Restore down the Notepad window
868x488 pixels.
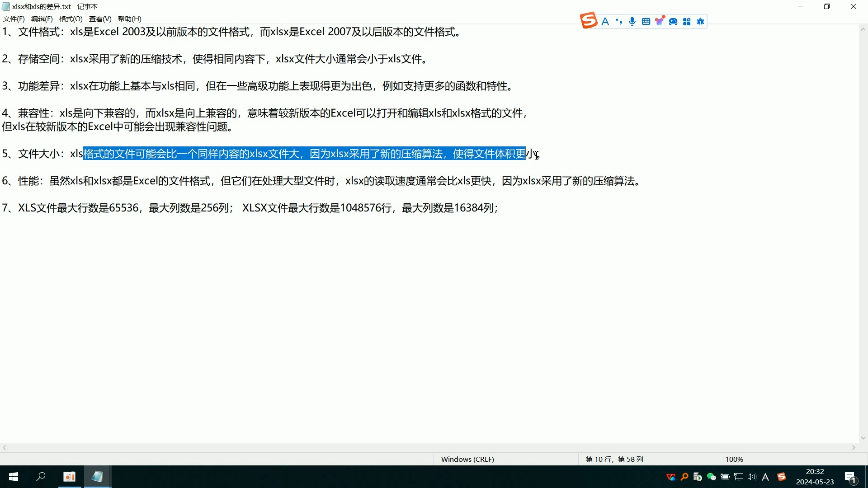point(827,6)
